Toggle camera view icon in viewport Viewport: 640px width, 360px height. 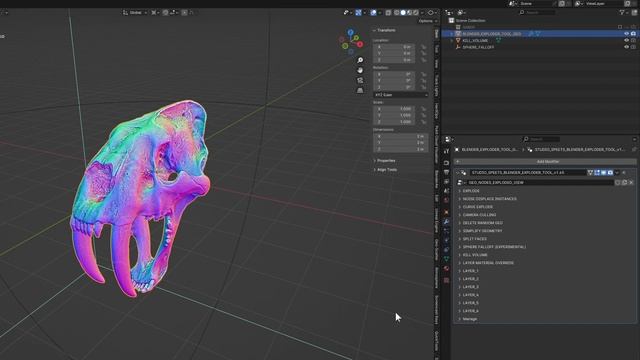(x=360, y=80)
